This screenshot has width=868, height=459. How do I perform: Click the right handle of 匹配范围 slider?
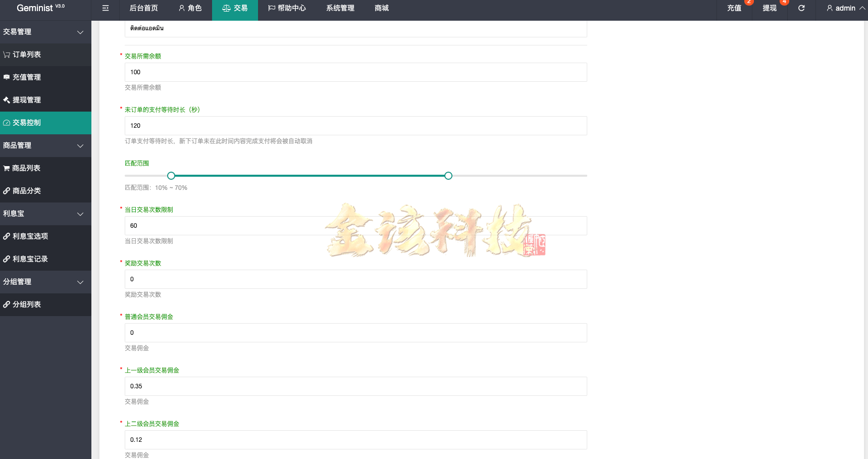tap(447, 175)
